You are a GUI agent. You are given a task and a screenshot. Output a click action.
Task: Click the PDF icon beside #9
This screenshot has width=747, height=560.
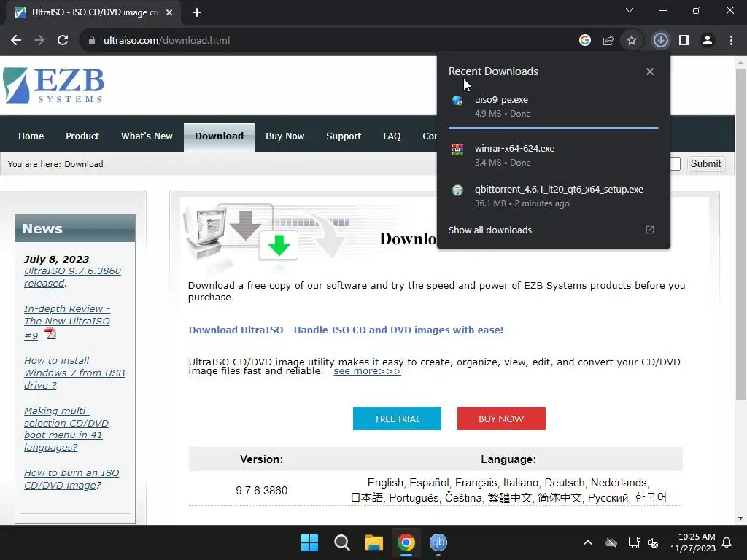[x=50, y=334]
